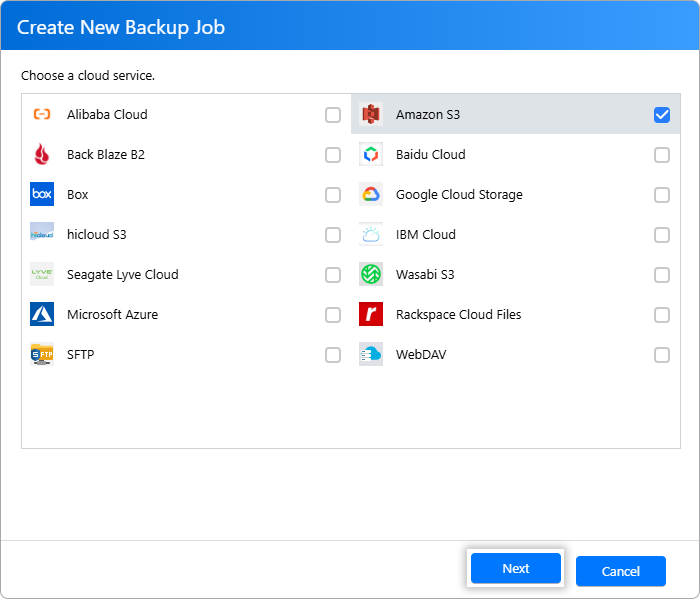Click the "Rackspace Cloud Files" label
This screenshot has height=599, width=700.
coord(458,314)
